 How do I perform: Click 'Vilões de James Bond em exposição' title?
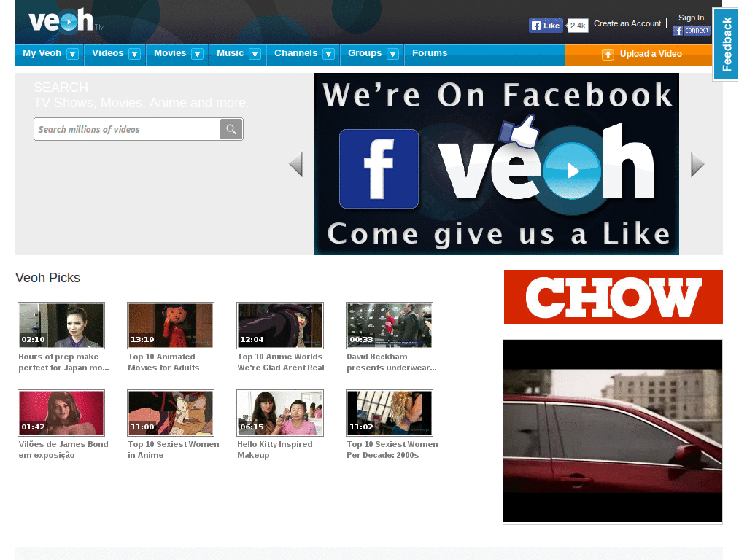click(x=63, y=449)
